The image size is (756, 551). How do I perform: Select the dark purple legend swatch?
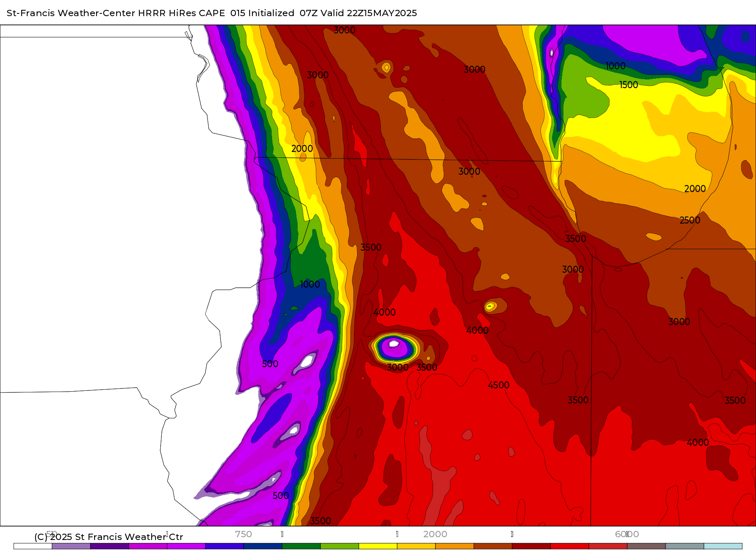click(x=109, y=546)
